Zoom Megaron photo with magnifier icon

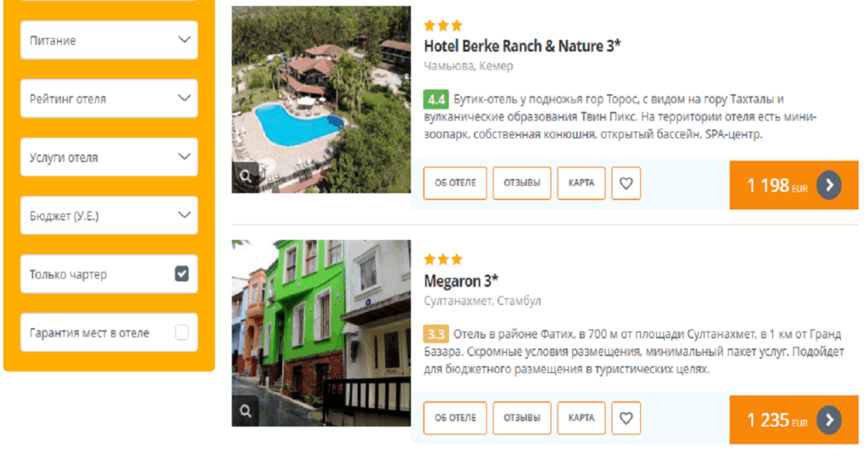click(245, 411)
